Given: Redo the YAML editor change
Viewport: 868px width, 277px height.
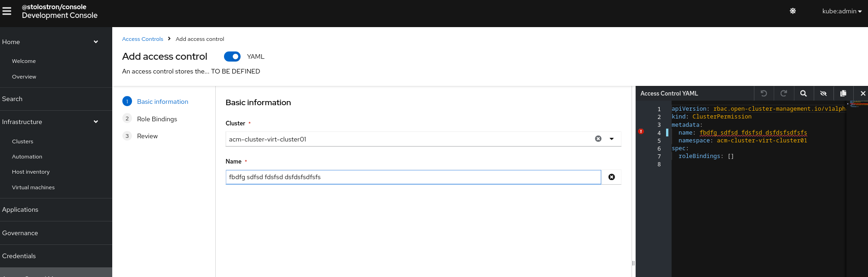Looking at the screenshot, I should pyautogui.click(x=784, y=93).
